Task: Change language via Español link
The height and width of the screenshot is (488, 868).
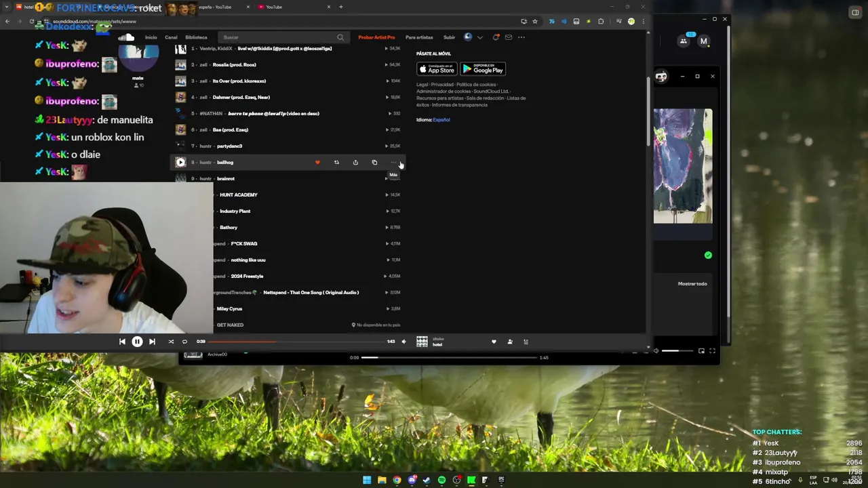Action: point(441,120)
